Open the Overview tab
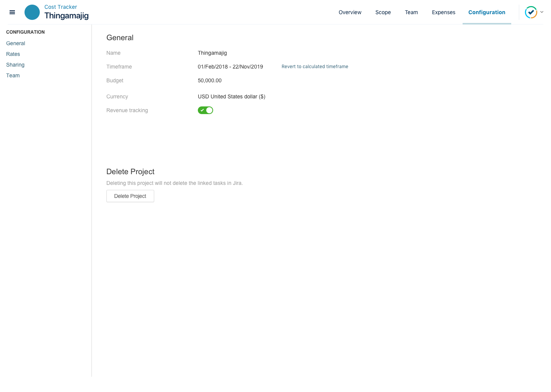The image size is (551, 392). click(350, 12)
